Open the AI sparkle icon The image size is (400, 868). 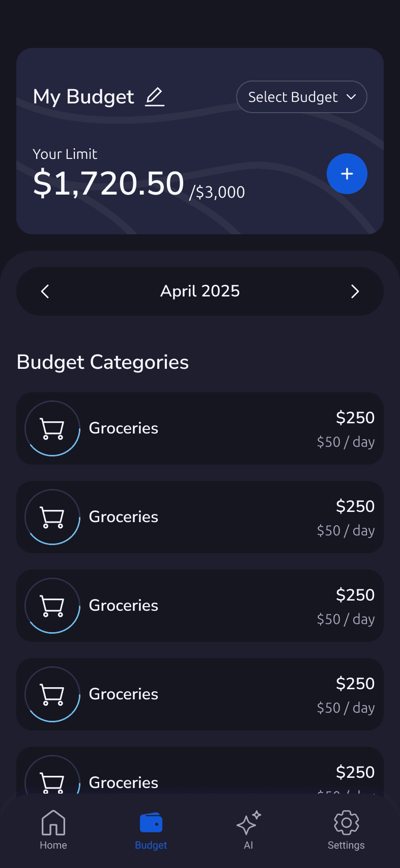(248, 822)
